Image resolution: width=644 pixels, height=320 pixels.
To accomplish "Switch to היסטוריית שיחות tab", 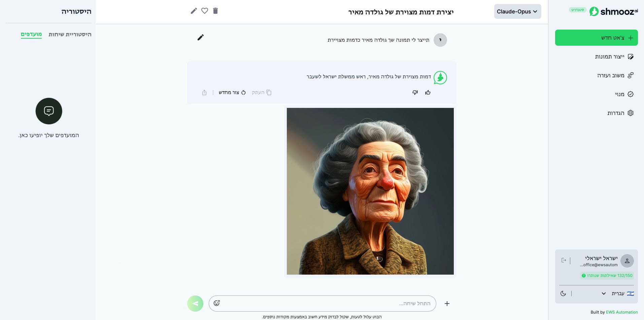I will point(70,34).
